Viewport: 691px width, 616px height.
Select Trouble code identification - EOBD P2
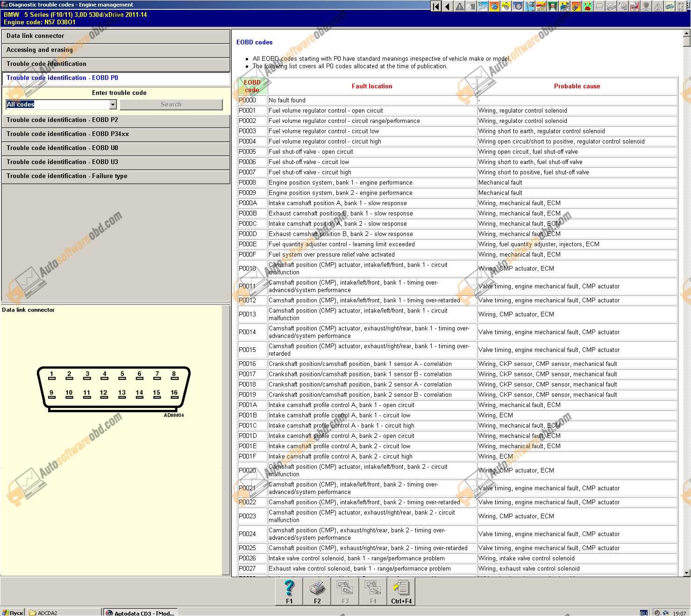coord(116,120)
